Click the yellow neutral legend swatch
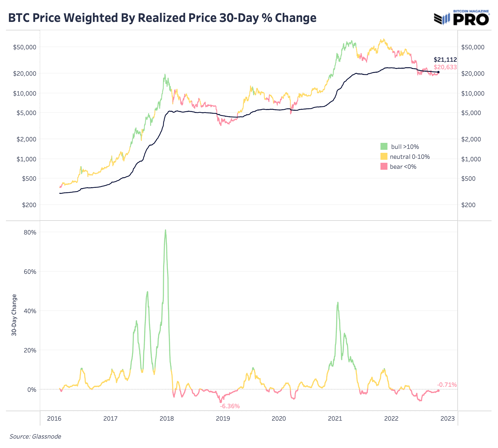Image resolution: width=498 pixels, height=448 pixels. click(384, 157)
